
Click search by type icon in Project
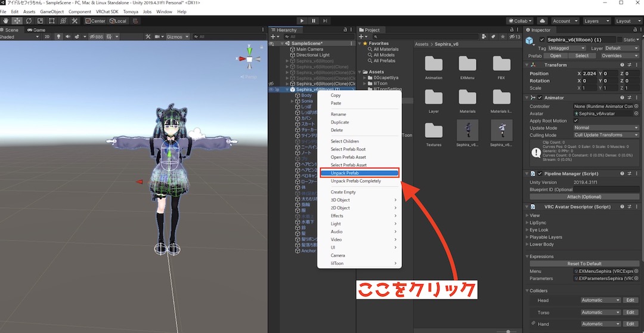[485, 36]
